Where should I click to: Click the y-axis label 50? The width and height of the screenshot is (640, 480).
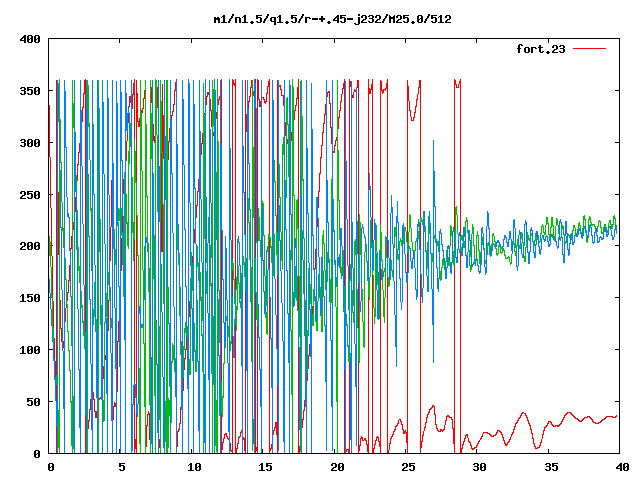tap(33, 402)
